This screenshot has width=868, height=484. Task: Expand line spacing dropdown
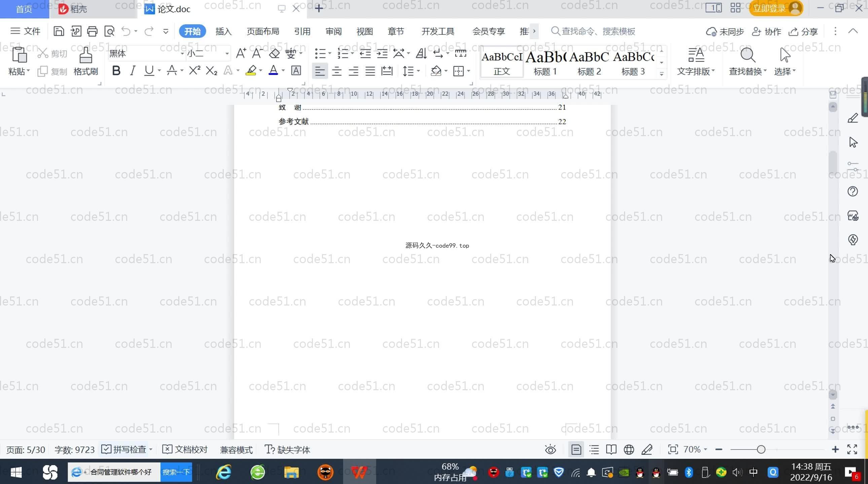tap(418, 71)
